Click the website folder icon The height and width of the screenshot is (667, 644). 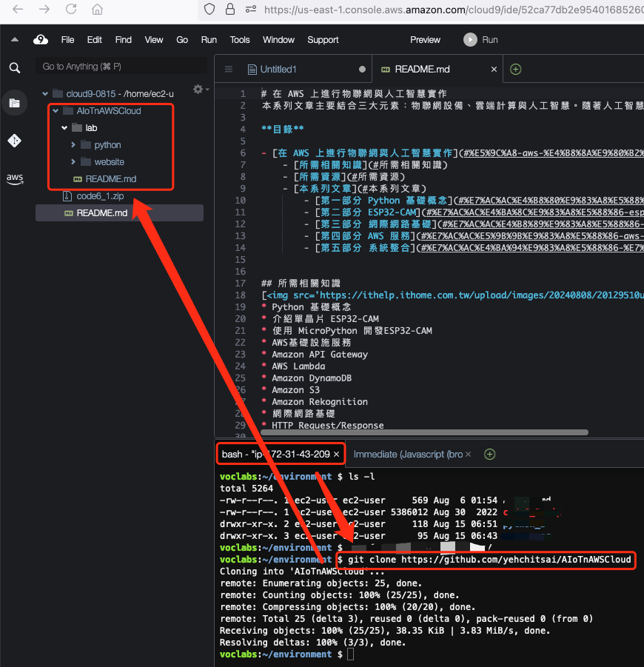click(86, 161)
